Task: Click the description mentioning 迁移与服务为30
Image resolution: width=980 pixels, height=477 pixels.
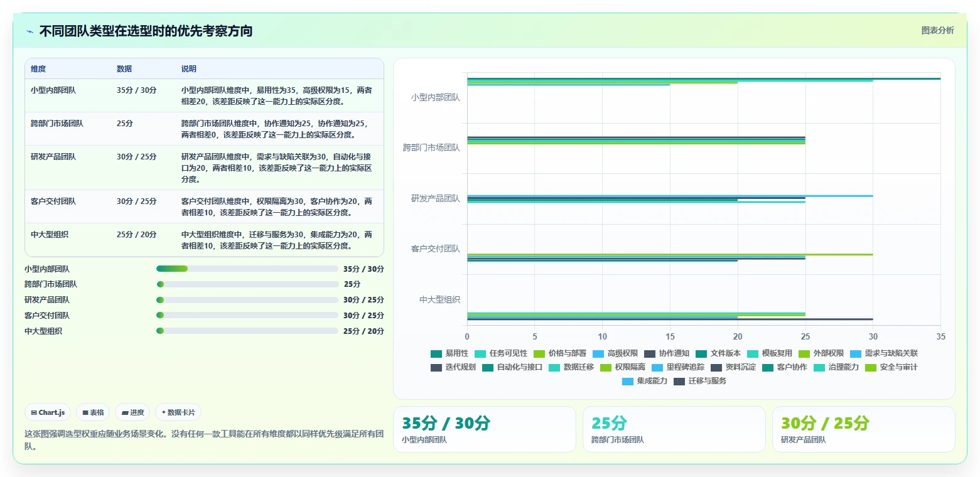Action: (x=277, y=240)
